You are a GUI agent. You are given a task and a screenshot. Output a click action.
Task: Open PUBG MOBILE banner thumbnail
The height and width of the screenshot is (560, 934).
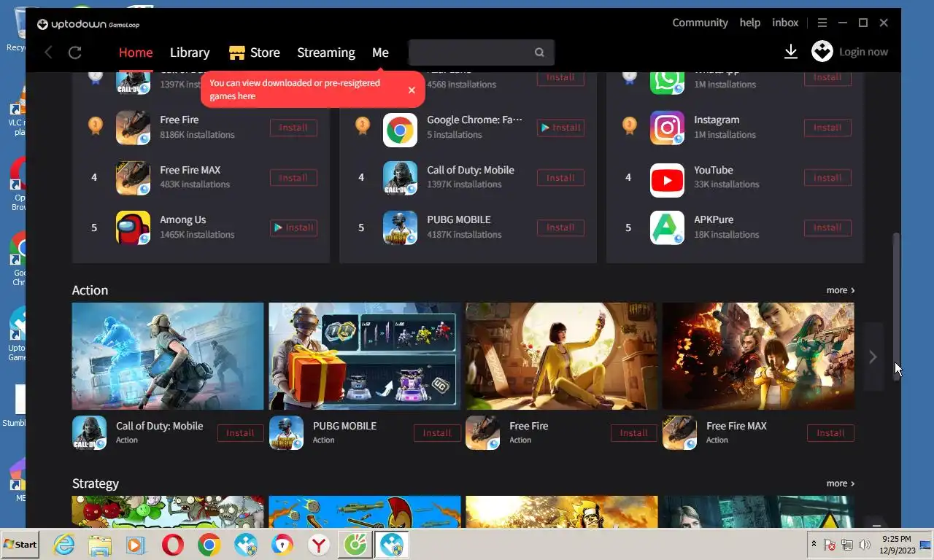pyautogui.click(x=365, y=357)
